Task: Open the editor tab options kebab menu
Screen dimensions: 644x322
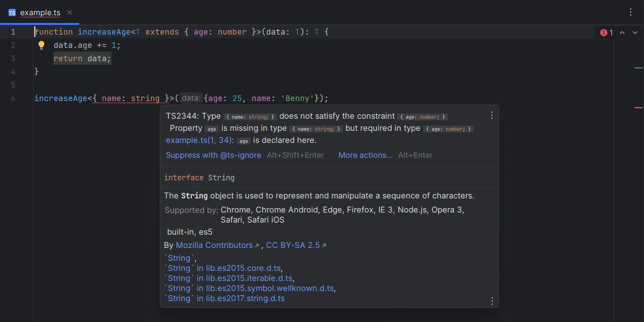Action: point(631,12)
